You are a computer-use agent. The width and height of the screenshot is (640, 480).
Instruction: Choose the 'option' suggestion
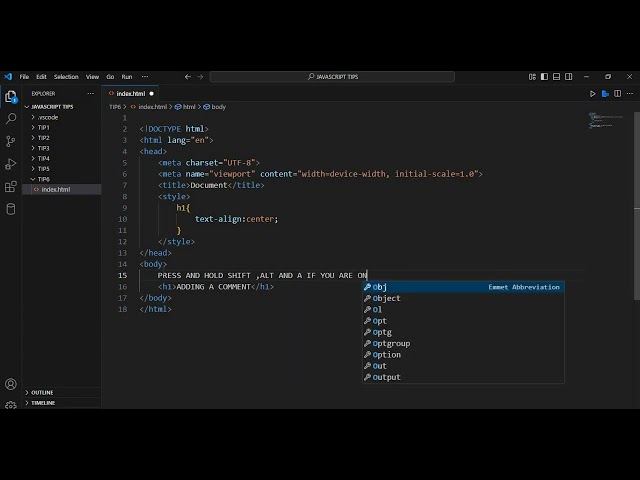click(463, 355)
